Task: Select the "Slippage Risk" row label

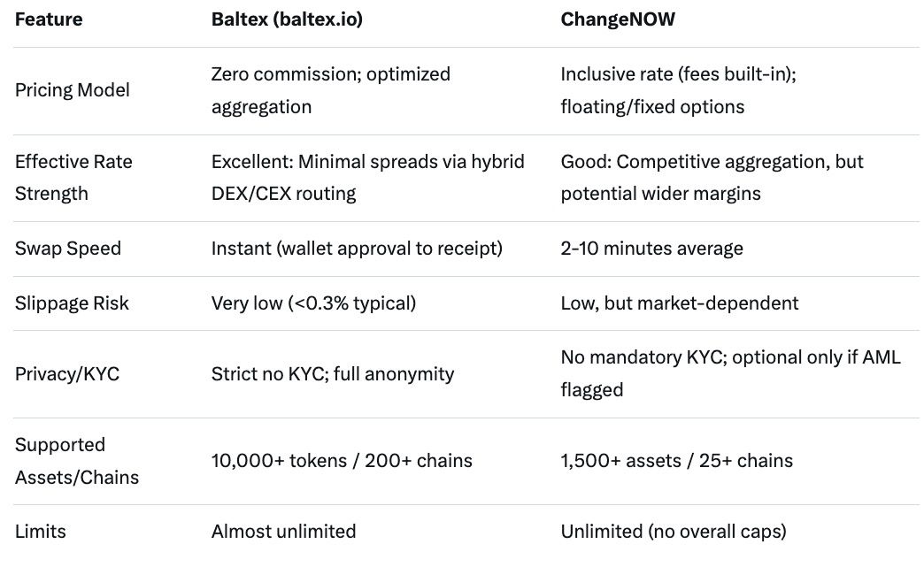Action: point(72,303)
